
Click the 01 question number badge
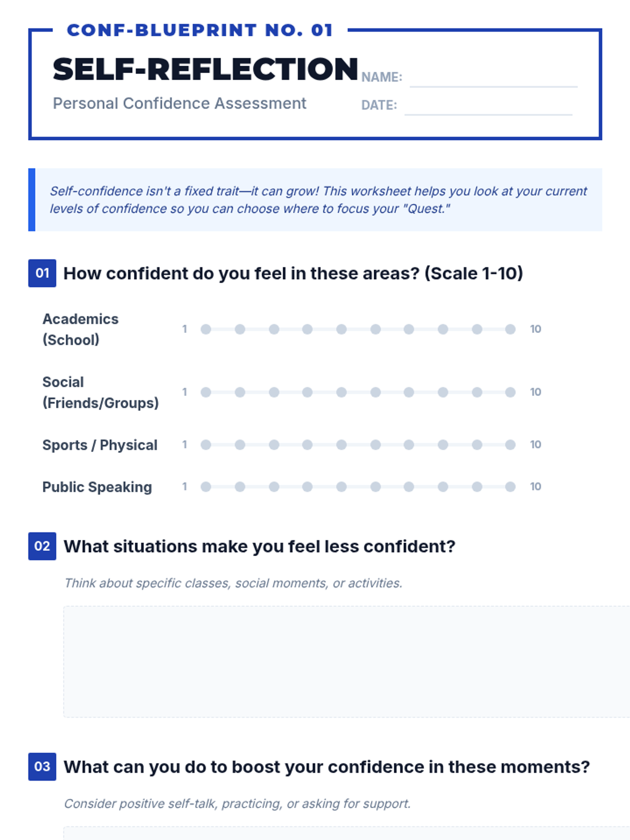tap(42, 273)
